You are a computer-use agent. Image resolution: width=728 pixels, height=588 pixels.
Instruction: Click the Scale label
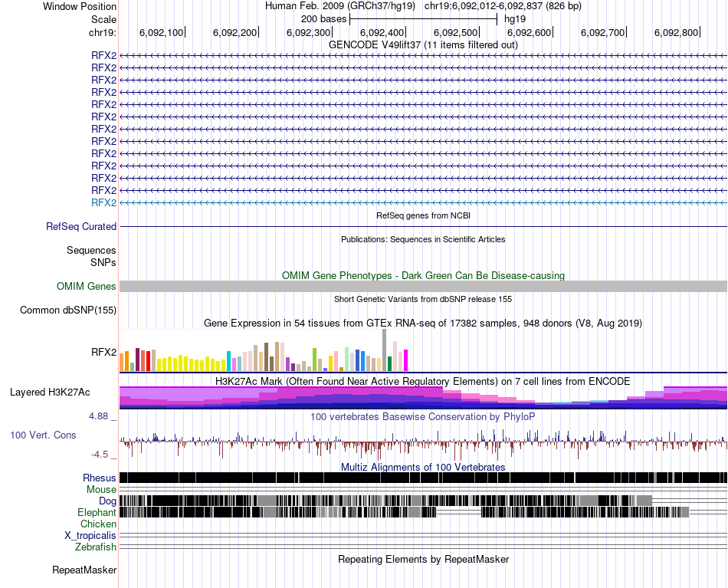pos(103,19)
